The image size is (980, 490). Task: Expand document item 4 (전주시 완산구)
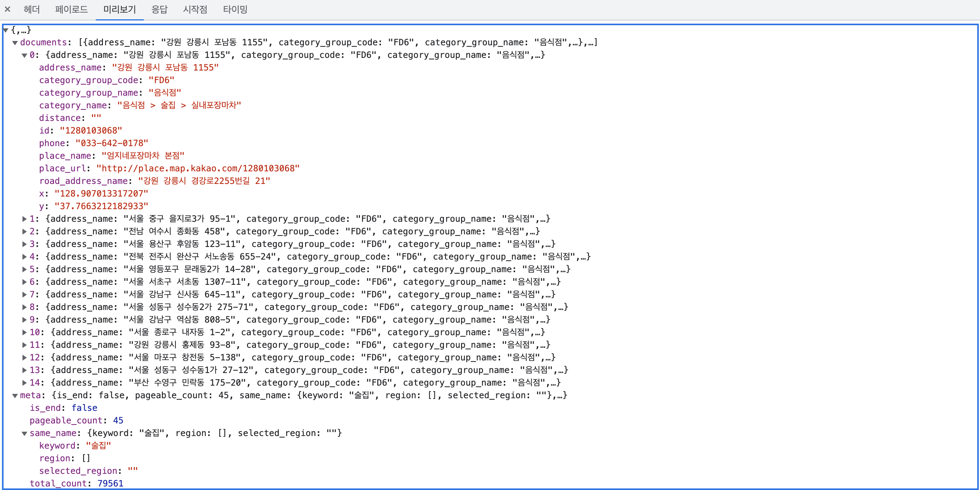tap(24, 257)
